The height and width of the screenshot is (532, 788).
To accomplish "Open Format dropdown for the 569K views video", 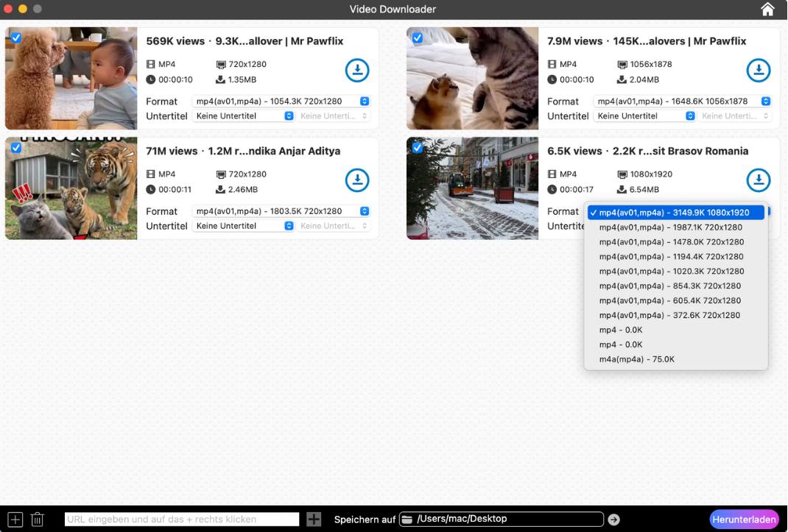I will tap(281, 102).
